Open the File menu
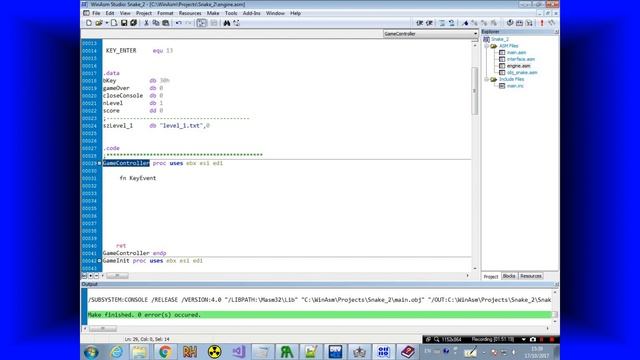 (x=96, y=13)
